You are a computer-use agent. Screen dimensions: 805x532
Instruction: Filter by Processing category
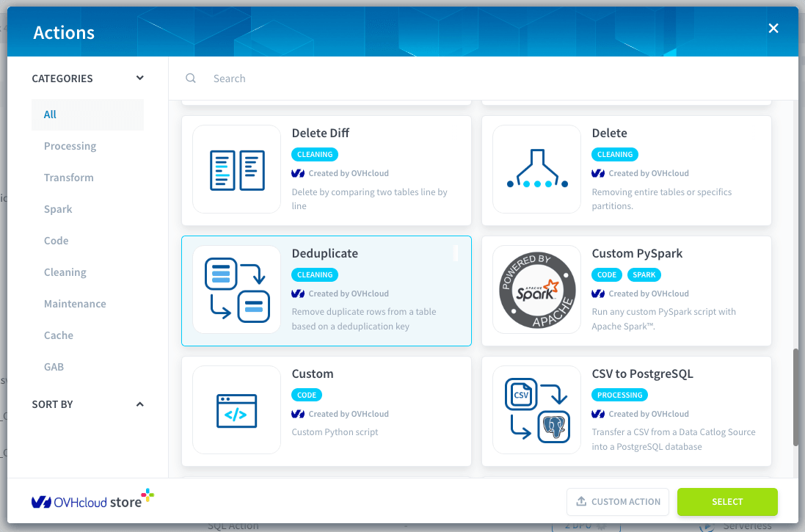click(x=70, y=146)
